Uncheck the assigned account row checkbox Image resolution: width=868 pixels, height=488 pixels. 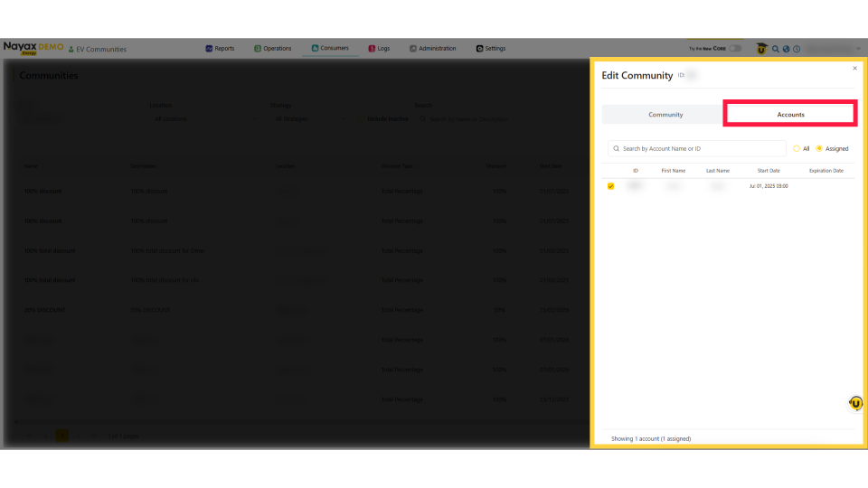[x=611, y=186]
